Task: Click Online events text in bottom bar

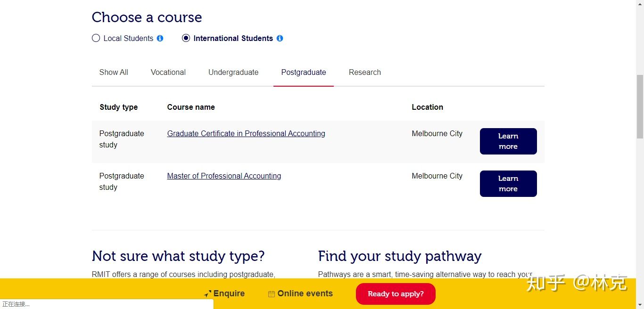Action: [305, 293]
